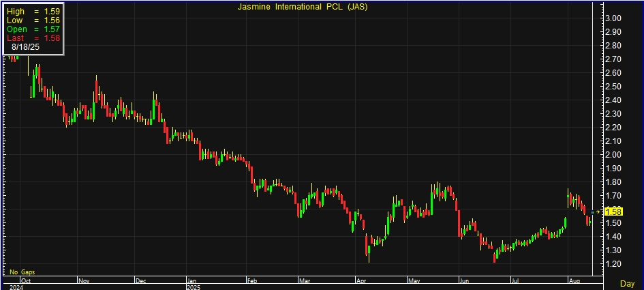This screenshot has width=644, height=290.
Task: Click the 1.40 price axis label
Action: click(x=613, y=237)
